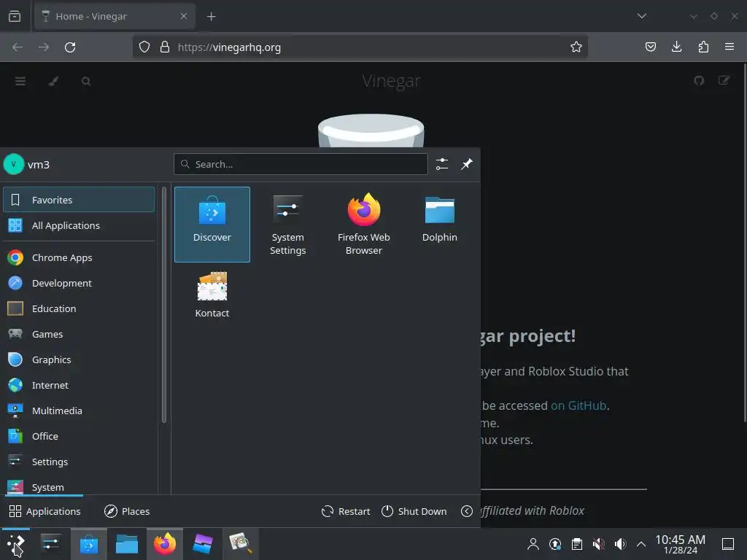Reload the vinegarhq.org page
Viewport: 747px width, 560px height.
point(70,47)
